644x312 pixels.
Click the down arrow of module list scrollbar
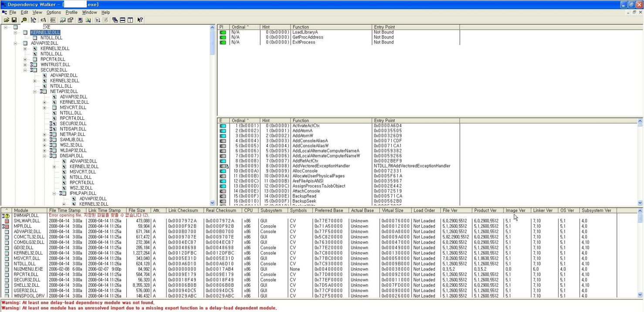(640, 295)
